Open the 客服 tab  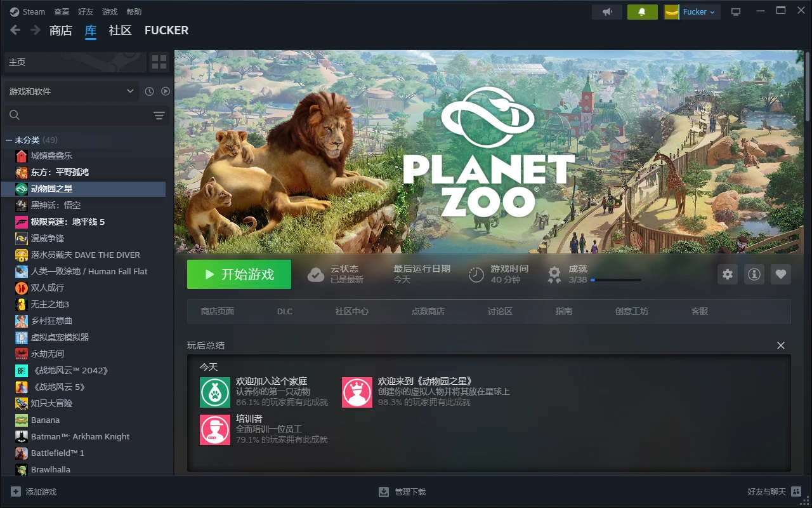coord(700,311)
